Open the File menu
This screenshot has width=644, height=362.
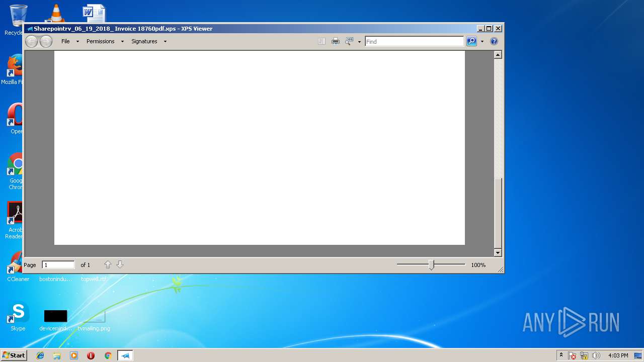coord(65,41)
